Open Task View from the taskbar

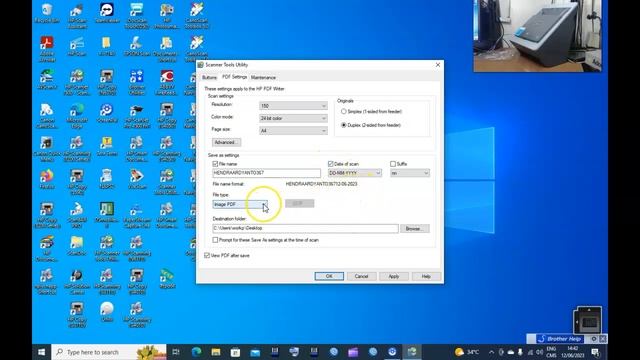(176, 352)
